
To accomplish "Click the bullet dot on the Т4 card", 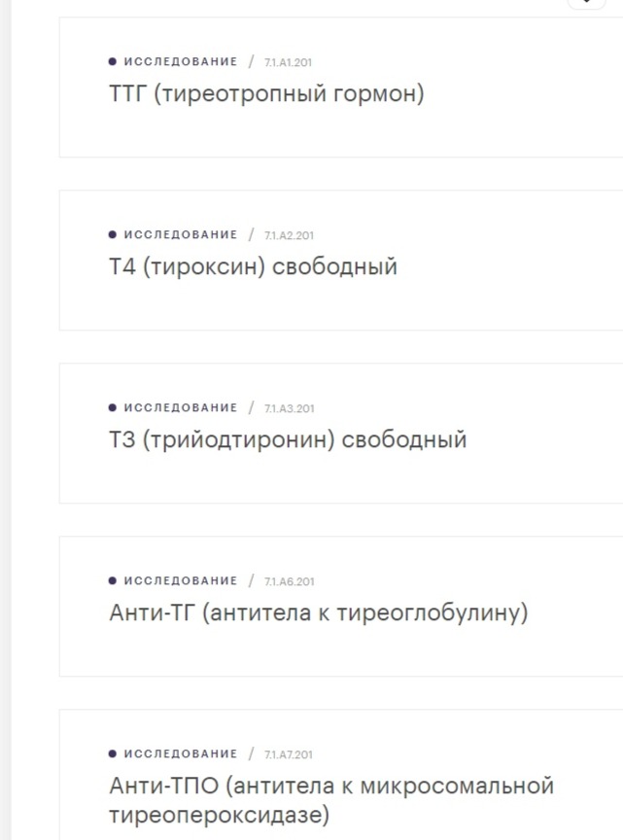I will click(113, 234).
